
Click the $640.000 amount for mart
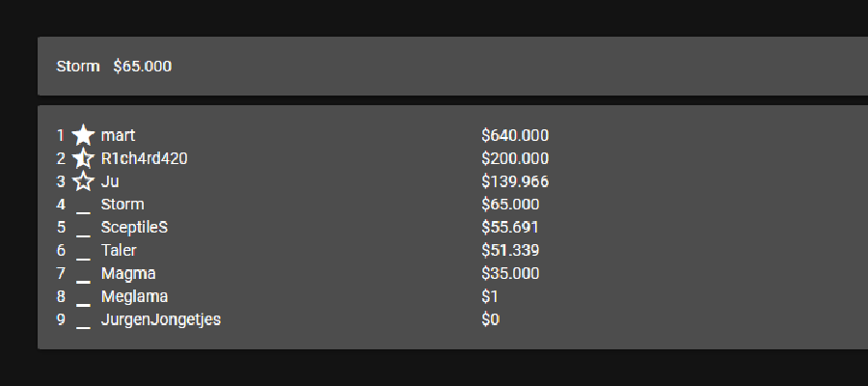tap(515, 136)
